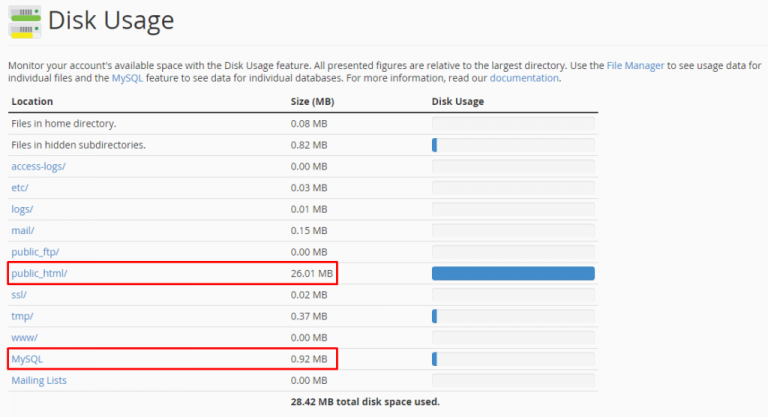
Task: Open the MySQL feature link in description
Action: click(126, 78)
